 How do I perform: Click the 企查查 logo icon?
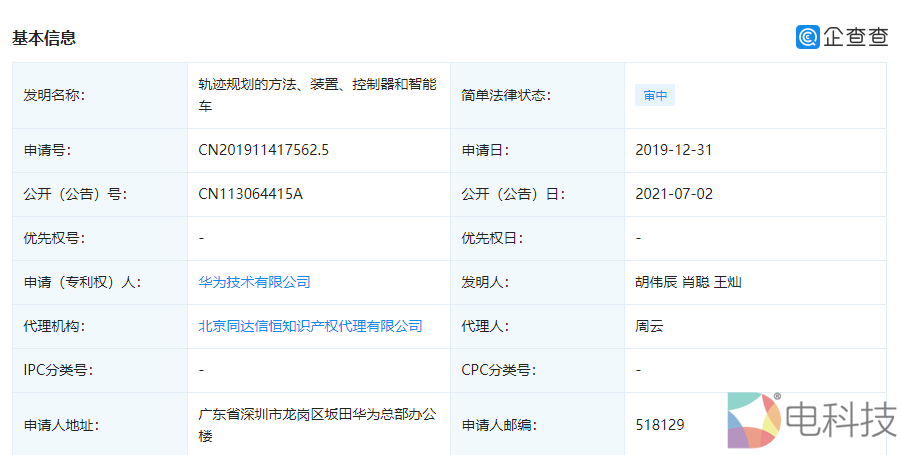[x=807, y=37]
